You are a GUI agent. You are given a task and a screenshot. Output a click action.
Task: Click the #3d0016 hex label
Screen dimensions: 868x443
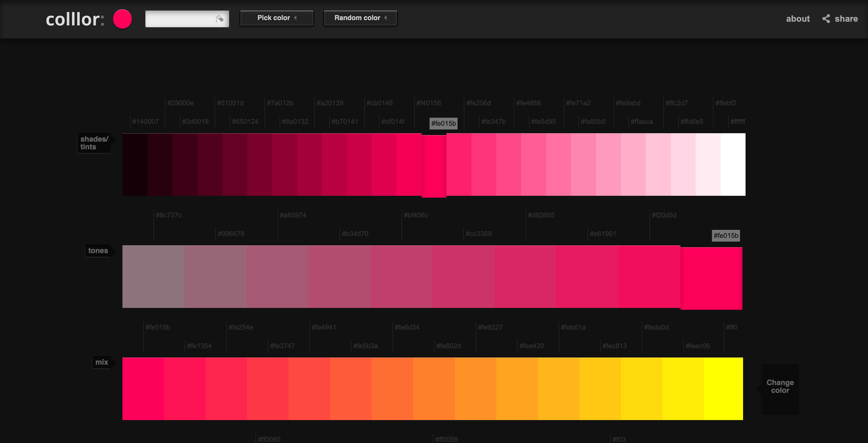pos(195,121)
